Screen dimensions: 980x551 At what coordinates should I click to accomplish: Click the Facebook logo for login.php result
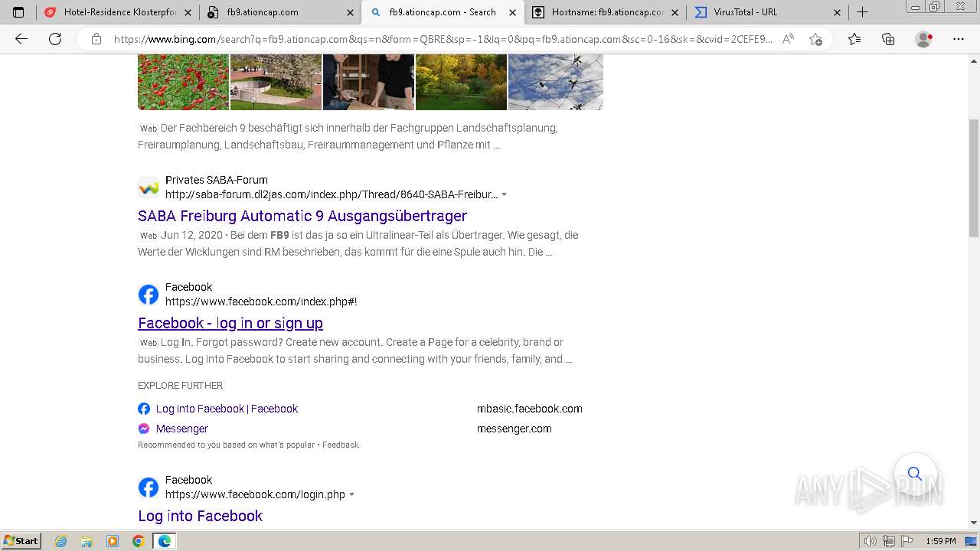pos(149,487)
